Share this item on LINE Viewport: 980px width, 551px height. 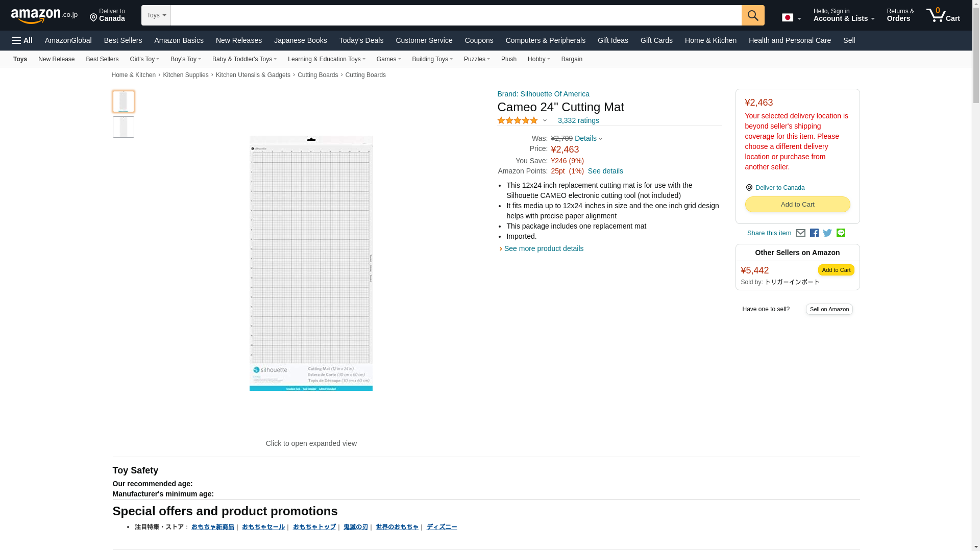click(841, 233)
